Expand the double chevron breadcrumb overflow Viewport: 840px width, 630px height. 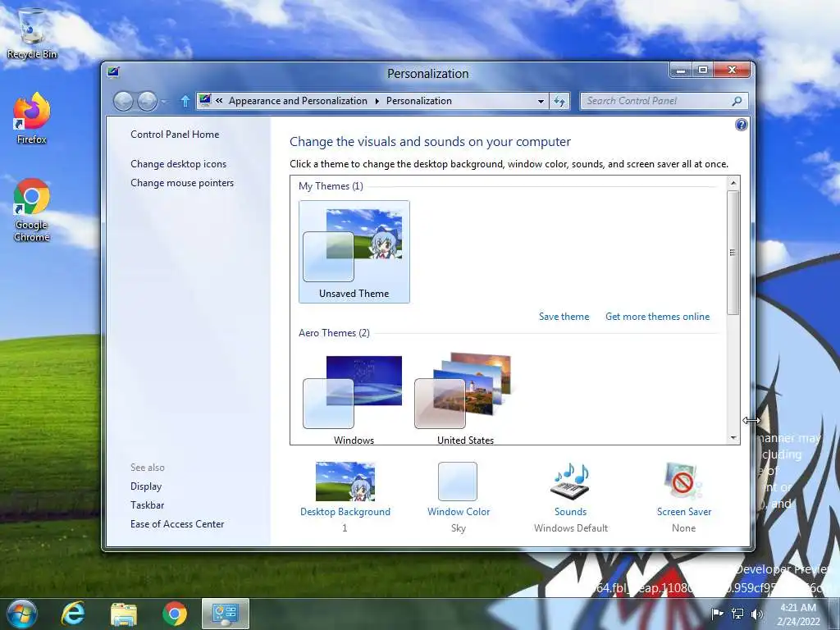pos(219,101)
